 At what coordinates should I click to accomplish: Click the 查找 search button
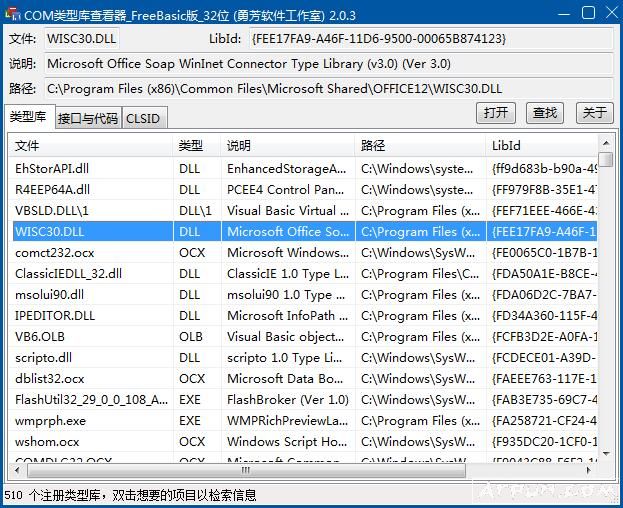(x=545, y=113)
